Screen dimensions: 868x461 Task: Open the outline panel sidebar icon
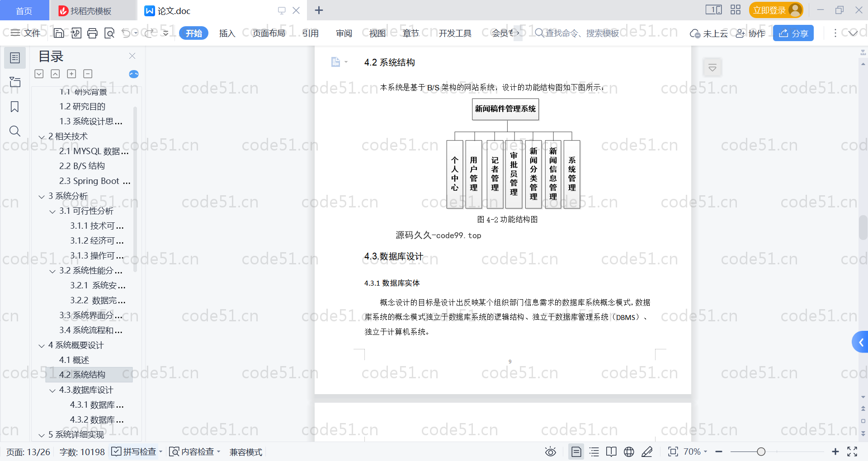(15, 58)
